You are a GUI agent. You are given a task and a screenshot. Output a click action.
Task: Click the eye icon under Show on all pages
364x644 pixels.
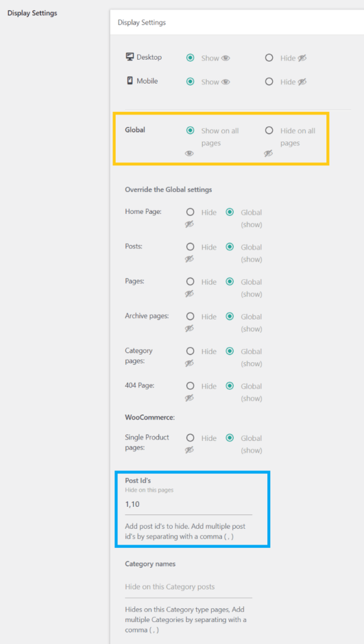pos(189,153)
